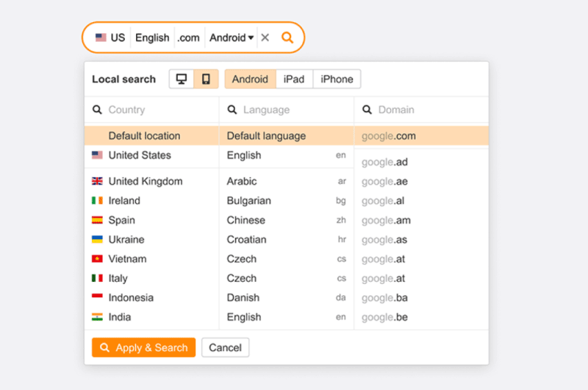Viewport: 588px width, 390px height.
Task: Select Default language row
Action: point(287,135)
